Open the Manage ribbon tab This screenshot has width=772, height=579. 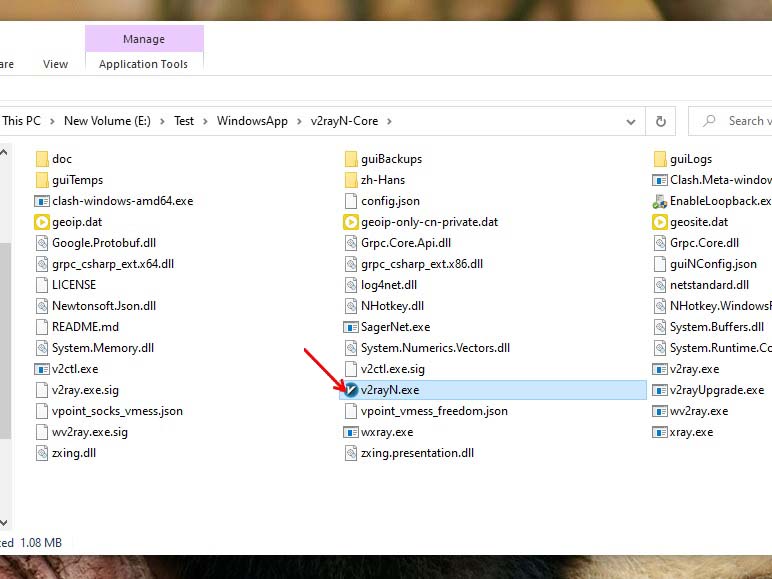click(x=144, y=39)
